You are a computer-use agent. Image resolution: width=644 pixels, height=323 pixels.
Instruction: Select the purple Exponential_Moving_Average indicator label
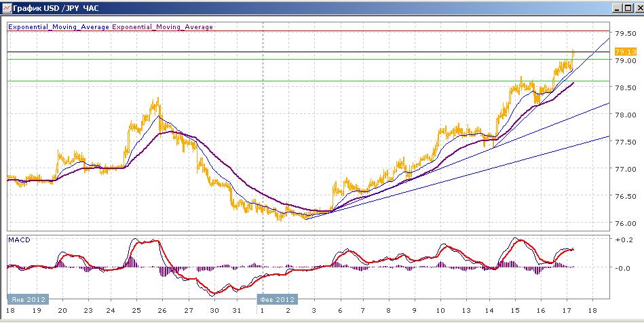163,26
